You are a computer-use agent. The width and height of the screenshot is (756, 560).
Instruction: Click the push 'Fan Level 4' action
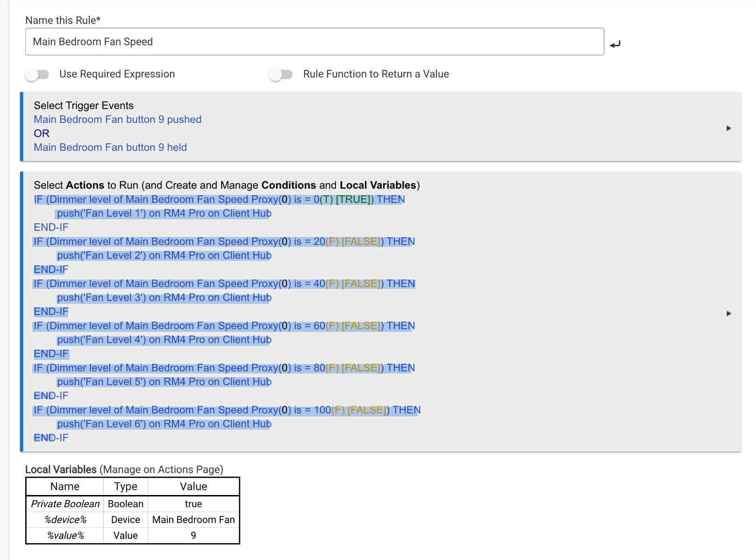[x=164, y=340]
